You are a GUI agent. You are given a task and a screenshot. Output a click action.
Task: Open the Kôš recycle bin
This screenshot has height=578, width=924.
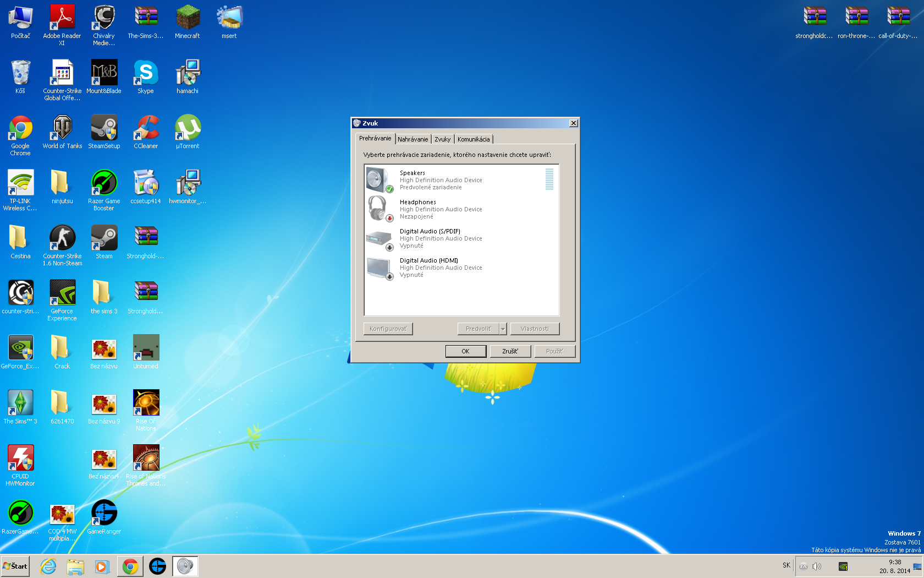[20, 77]
